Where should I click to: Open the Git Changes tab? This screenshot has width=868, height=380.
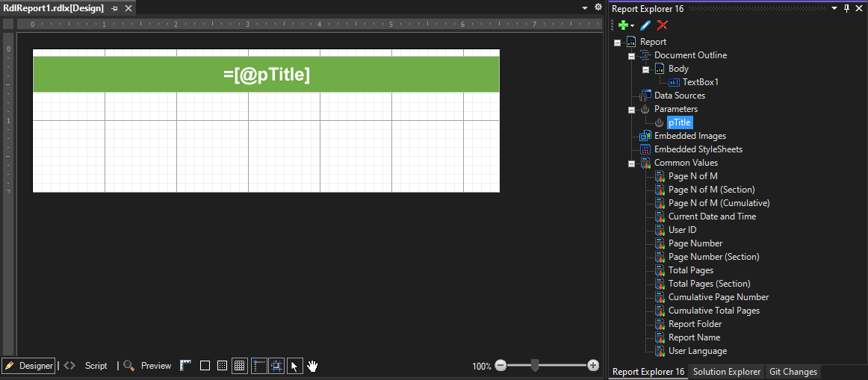[793, 372]
